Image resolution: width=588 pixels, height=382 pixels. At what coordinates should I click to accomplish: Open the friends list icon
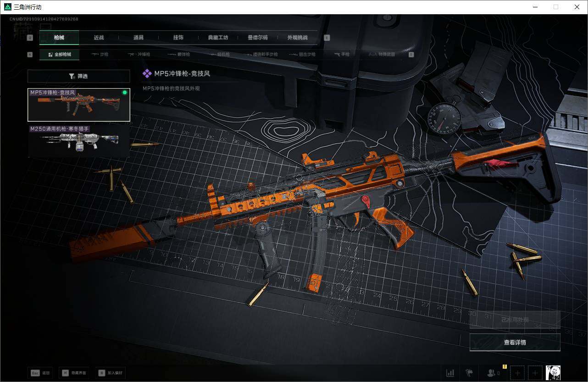494,373
